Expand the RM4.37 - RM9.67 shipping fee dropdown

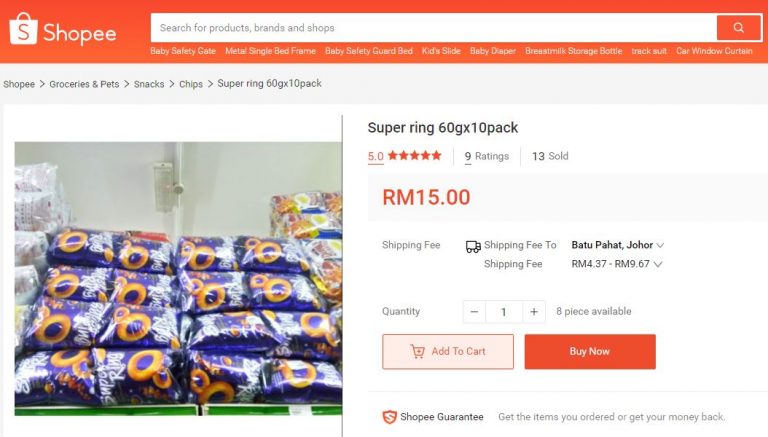click(x=658, y=265)
